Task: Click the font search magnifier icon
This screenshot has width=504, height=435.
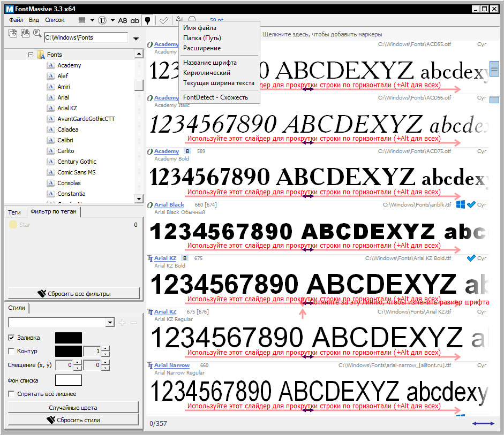Action: click(37, 33)
